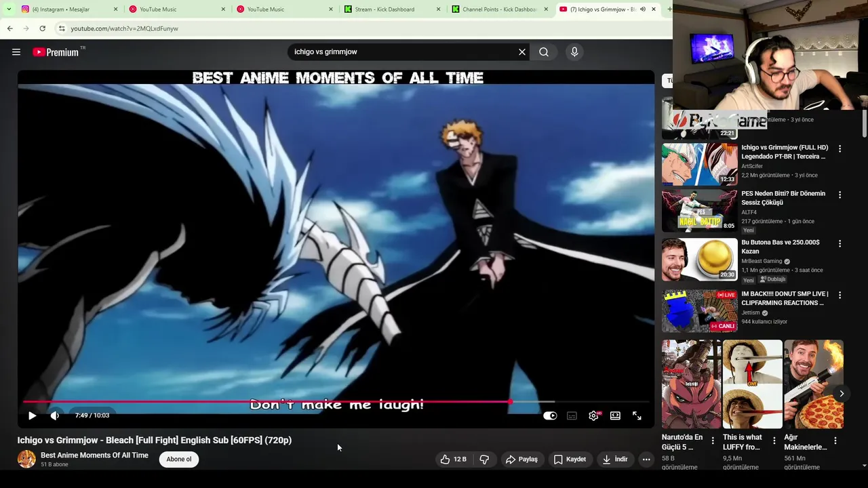Open Jettism channel name link
This screenshot has width=868, height=488.
(751, 312)
